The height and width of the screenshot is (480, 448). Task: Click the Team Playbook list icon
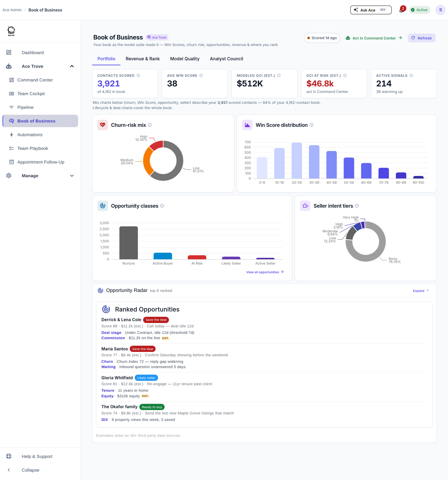pos(12,148)
